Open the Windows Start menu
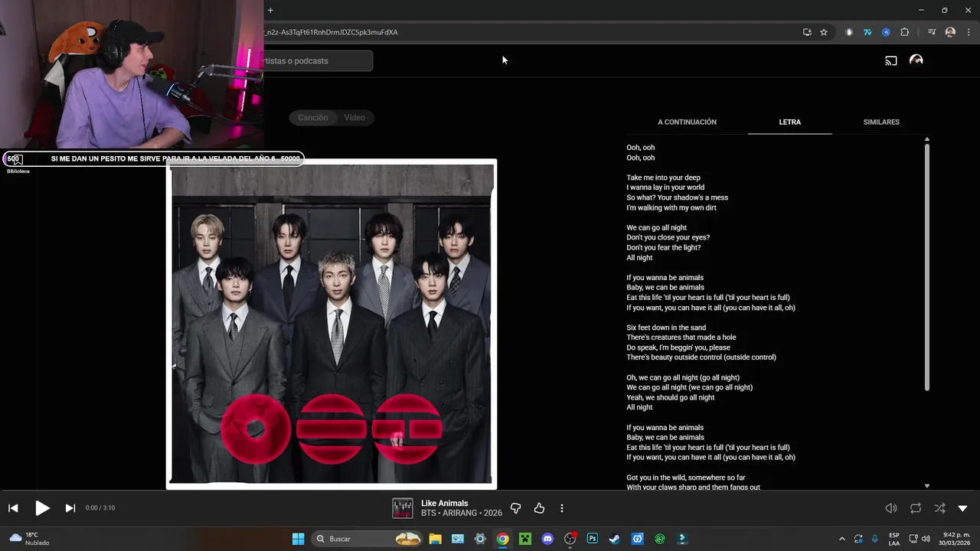The width and height of the screenshot is (980, 551). click(298, 539)
